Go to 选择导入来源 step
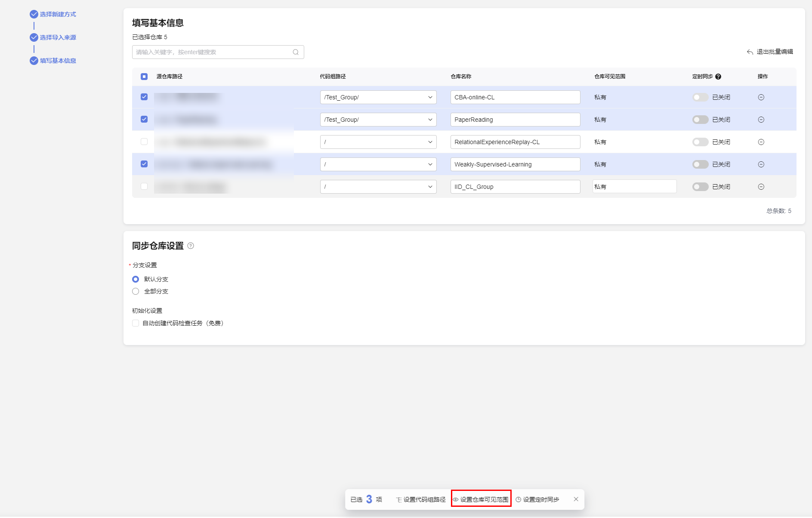The height and width of the screenshot is (518, 812). (x=58, y=37)
